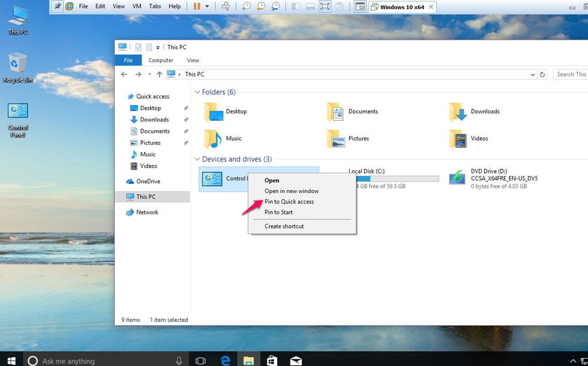This screenshot has height=366, width=588.
Task: Open Desktop in Quick access list
Action: click(x=150, y=108)
